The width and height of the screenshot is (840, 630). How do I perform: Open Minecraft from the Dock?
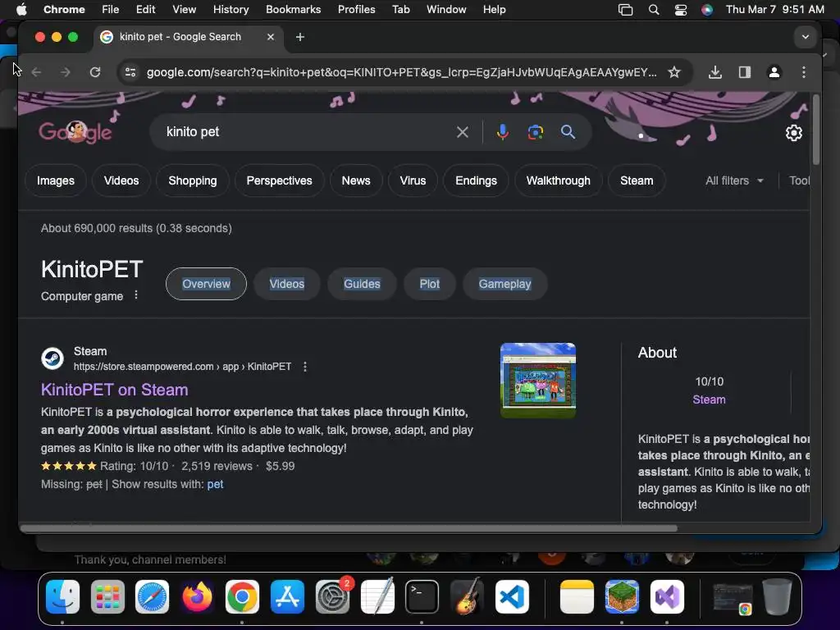pos(622,596)
